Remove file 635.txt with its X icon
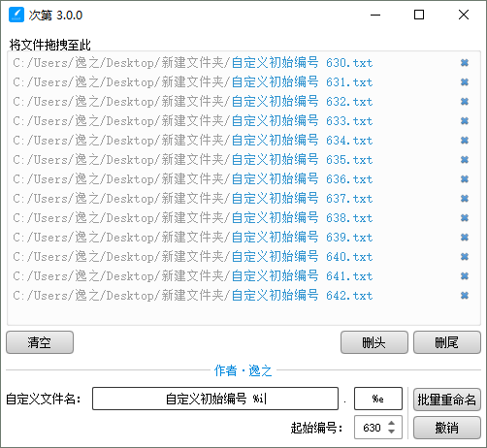 coord(465,160)
